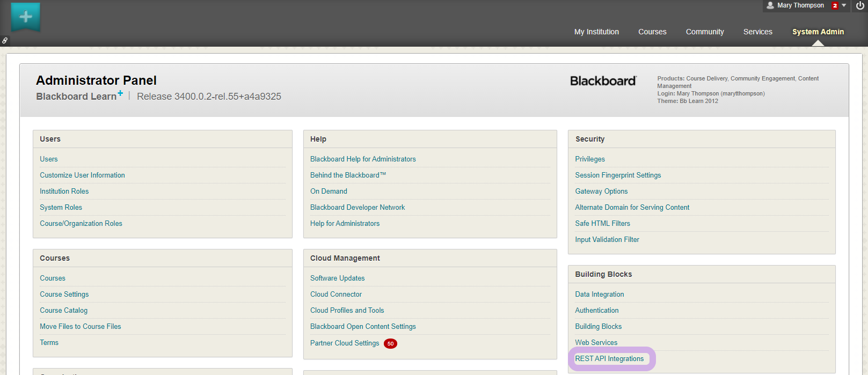Open Safe HTML Filters link

tap(602, 223)
